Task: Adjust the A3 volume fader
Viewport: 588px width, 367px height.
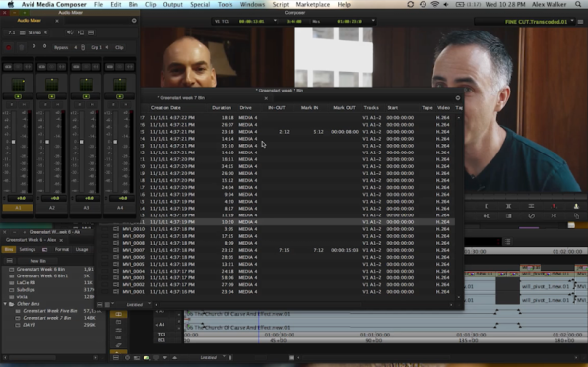Action: pyautogui.click(x=82, y=142)
